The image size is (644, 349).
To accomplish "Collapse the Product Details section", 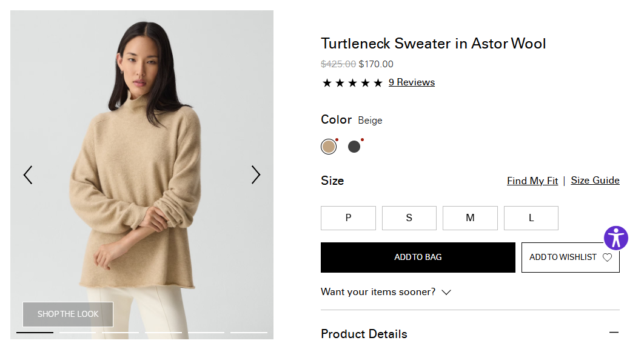I will click(x=614, y=333).
